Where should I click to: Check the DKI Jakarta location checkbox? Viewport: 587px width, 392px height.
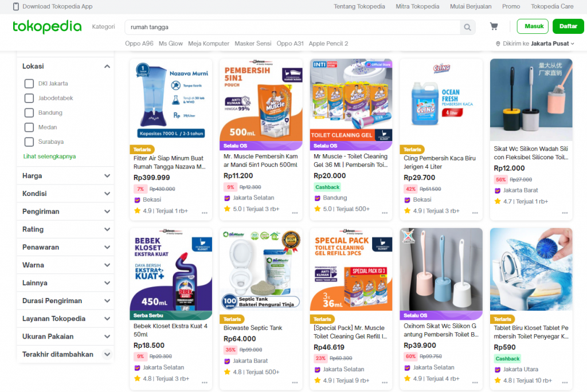(x=29, y=84)
